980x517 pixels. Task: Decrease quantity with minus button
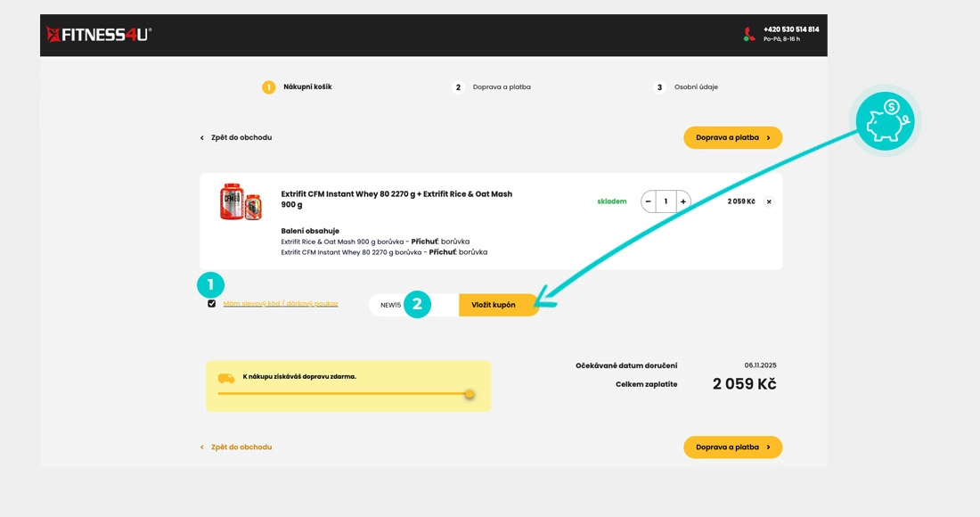point(648,201)
